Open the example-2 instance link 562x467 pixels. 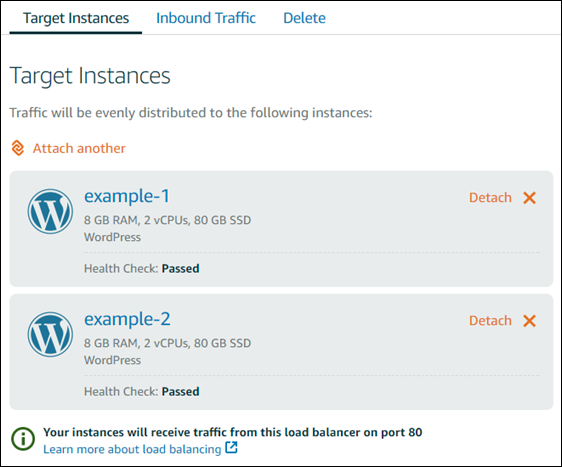click(x=127, y=320)
